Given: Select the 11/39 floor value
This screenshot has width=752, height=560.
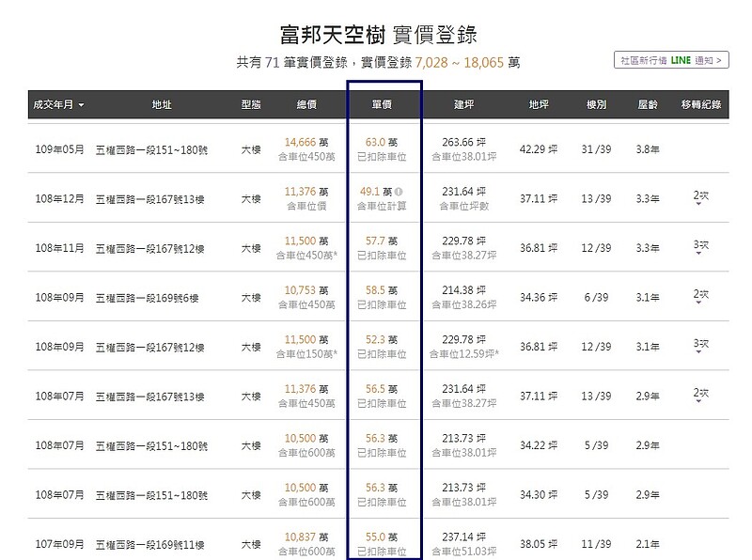Looking at the screenshot, I should tap(596, 545).
